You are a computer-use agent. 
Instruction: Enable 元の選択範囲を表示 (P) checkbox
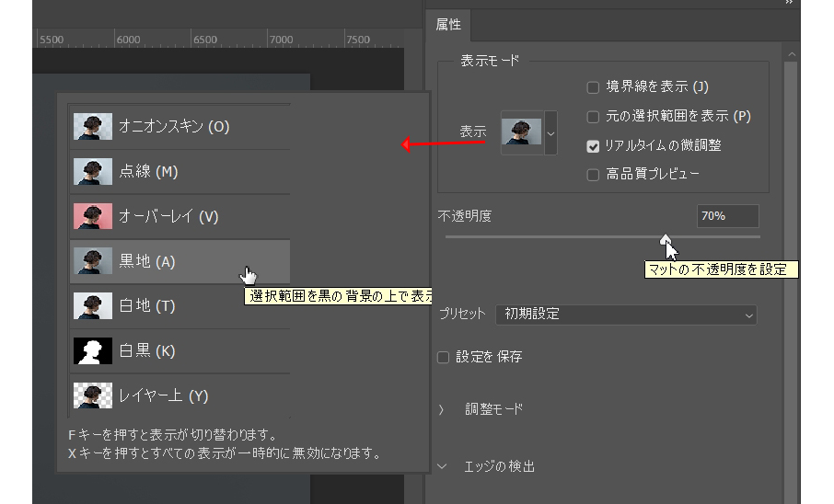[x=593, y=117]
